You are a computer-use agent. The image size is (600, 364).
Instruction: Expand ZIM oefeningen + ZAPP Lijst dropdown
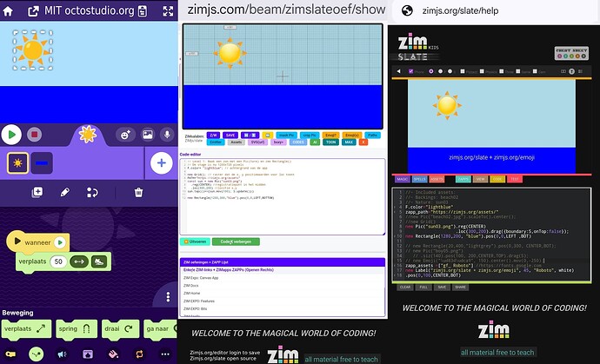click(283, 262)
